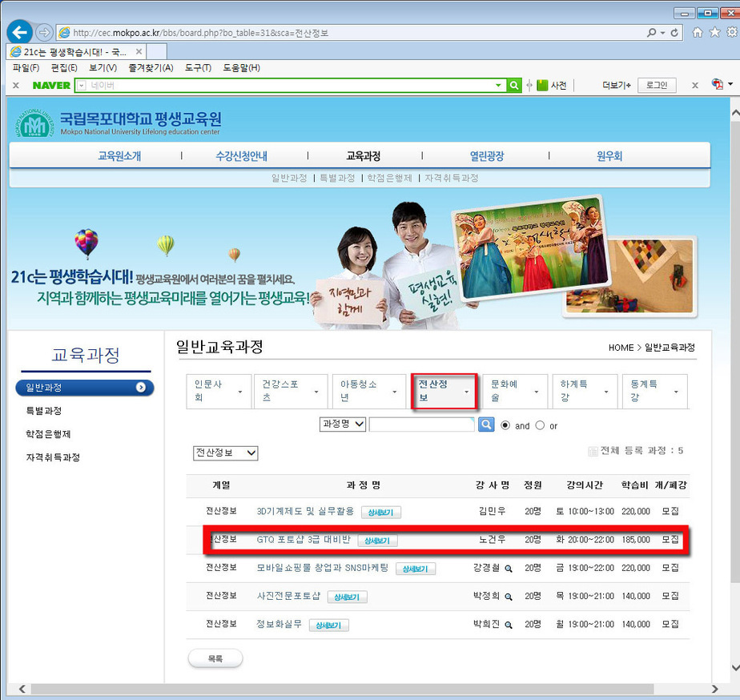740x700 pixels.
Task: Click 학점은행제 in the left sidebar
Action: point(48,434)
